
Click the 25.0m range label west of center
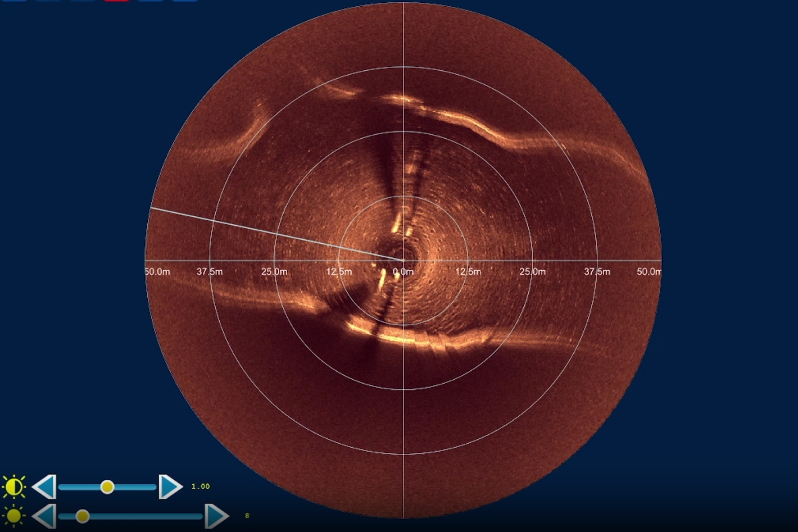click(x=274, y=272)
